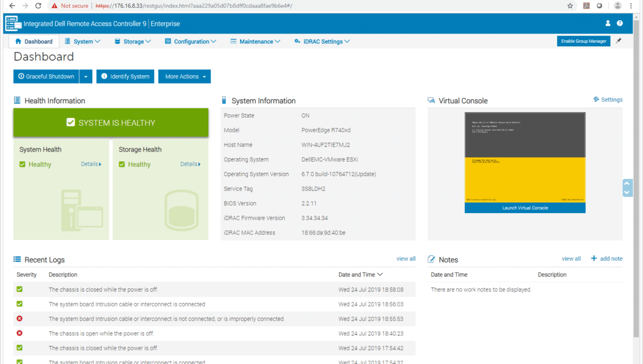Click the Severity column header
643x364 pixels.
point(26,275)
